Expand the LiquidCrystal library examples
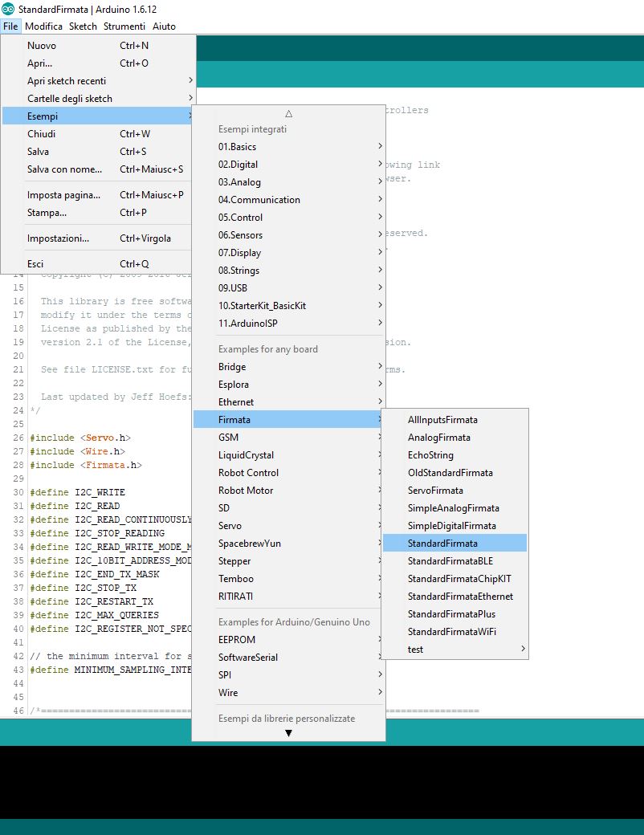644x835 pixels. (289, 454)
